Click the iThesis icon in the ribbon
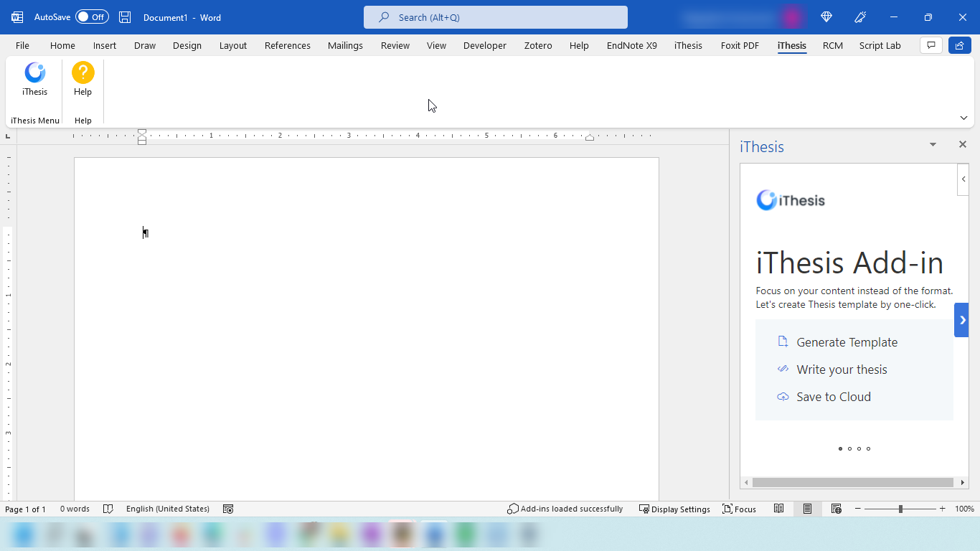The width and height of the screenshot is (980, 551). [x=34, y=73]
